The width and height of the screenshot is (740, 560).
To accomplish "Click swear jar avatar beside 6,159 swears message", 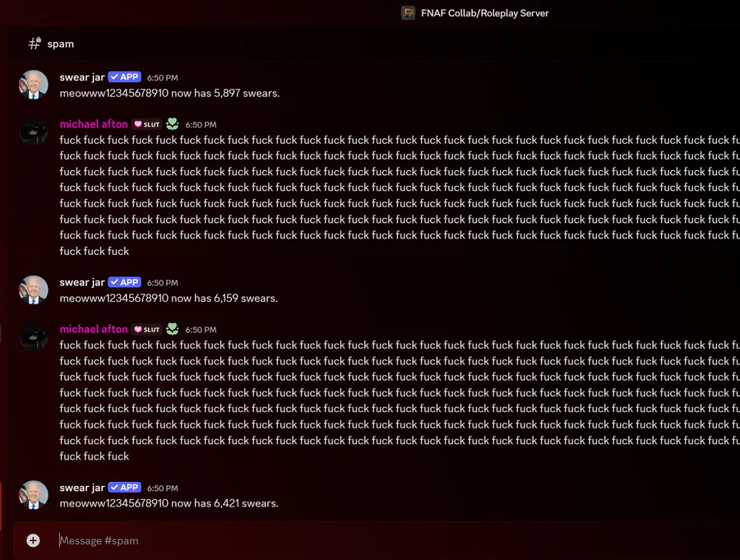I will pos(34,289).
